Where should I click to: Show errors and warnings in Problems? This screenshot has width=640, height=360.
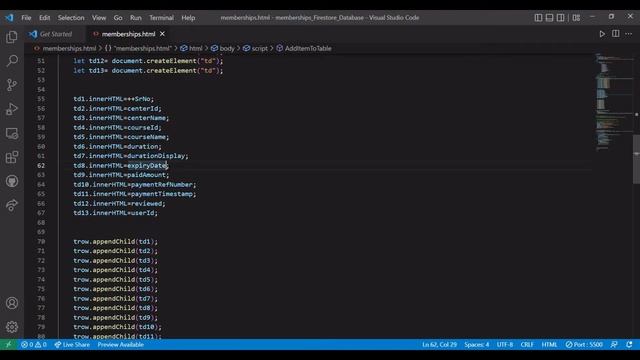click(33, 345)
